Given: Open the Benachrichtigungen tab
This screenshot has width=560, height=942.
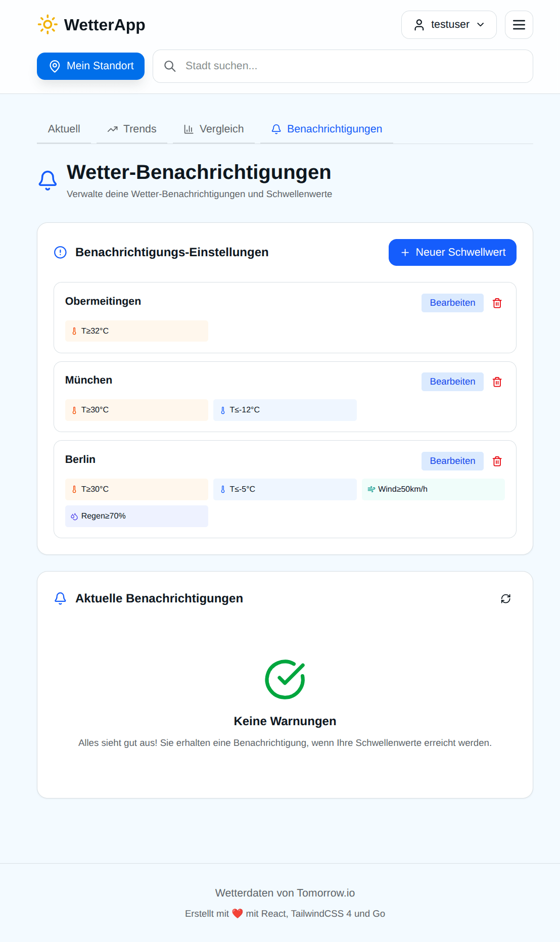Looking at the screenshot, I should click(x=326, y=129).
